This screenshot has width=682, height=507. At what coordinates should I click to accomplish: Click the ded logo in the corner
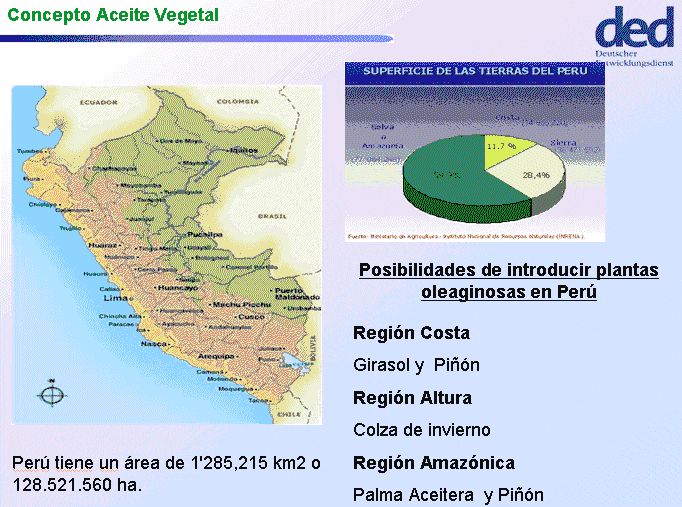pos(635,37)
